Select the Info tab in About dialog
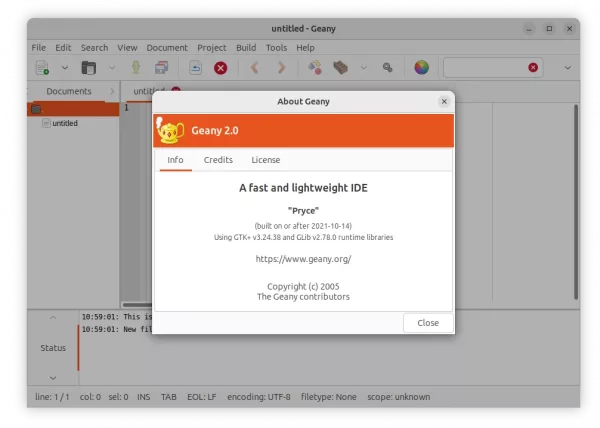 (175, 160)
